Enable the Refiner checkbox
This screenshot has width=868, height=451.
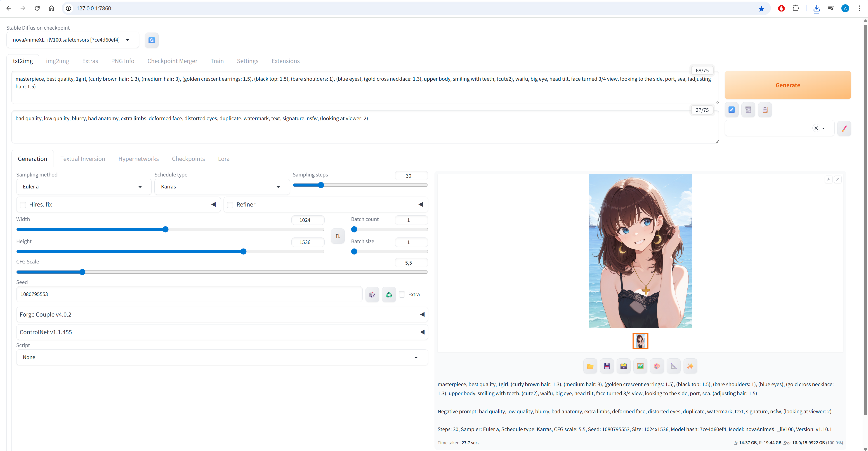pyautogui.click(x=230, y=205)
